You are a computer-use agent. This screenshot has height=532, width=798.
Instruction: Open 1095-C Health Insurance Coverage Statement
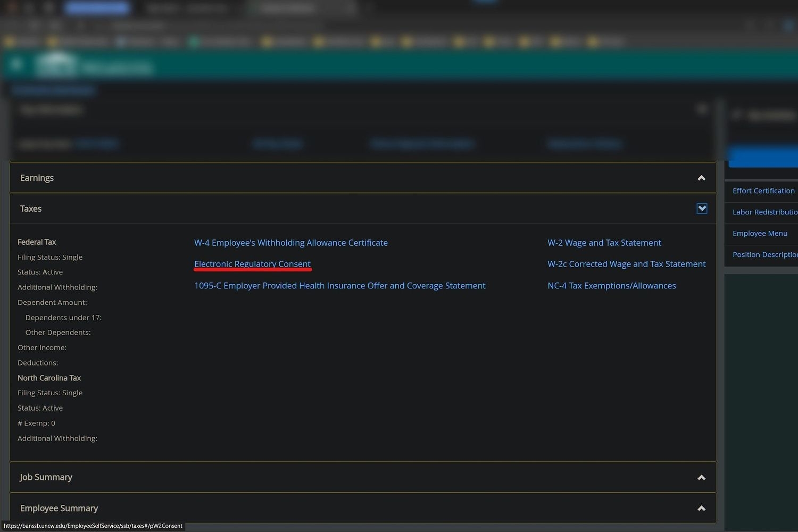click(x=339, y=286)
